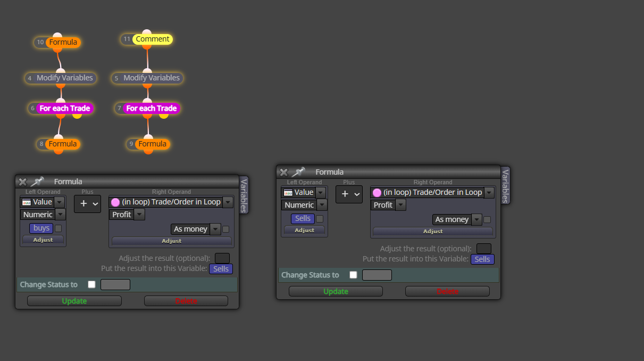The height and width of the screenshot is (361, 644).
Task: Enable Change Status to checkbox in right panel
Action: (353, 275)
